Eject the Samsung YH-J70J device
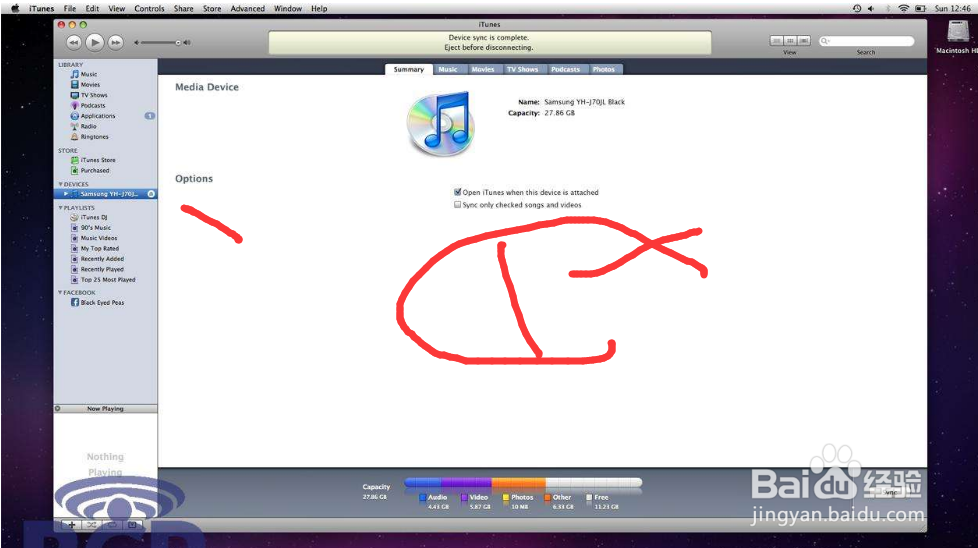The width and height of the screenshot is (978, 548). click(151, 194)
